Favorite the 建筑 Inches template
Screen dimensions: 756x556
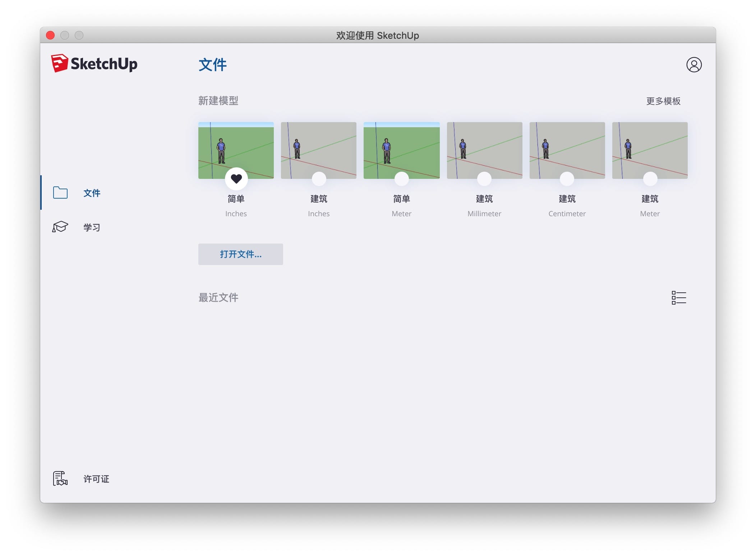(x=319, y=179)
